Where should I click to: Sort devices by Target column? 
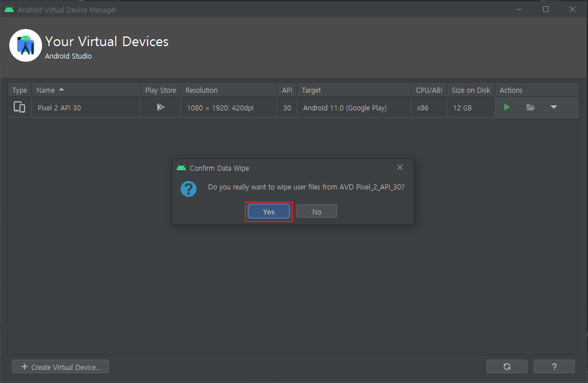[354, 90]
